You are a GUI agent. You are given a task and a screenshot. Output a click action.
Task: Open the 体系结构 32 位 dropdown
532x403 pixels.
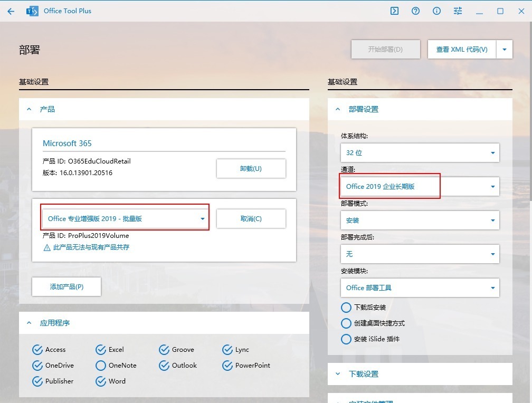(x=420, y=152)
